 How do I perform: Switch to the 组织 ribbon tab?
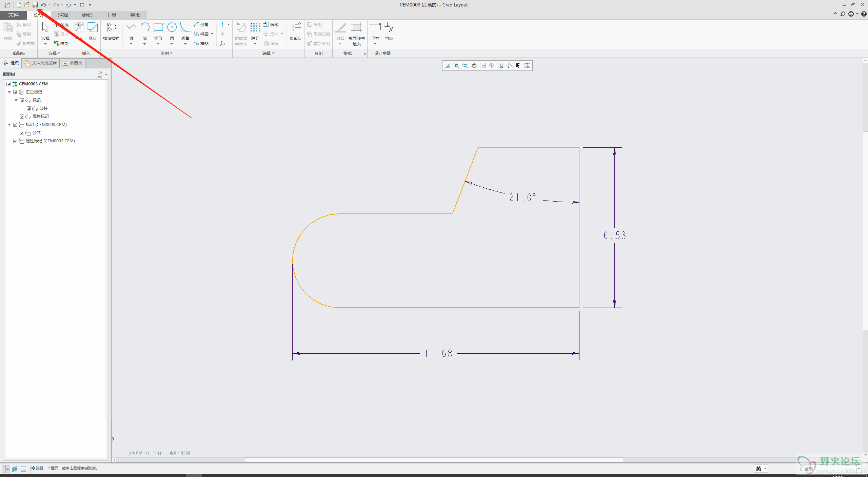(x=87, y=15)
